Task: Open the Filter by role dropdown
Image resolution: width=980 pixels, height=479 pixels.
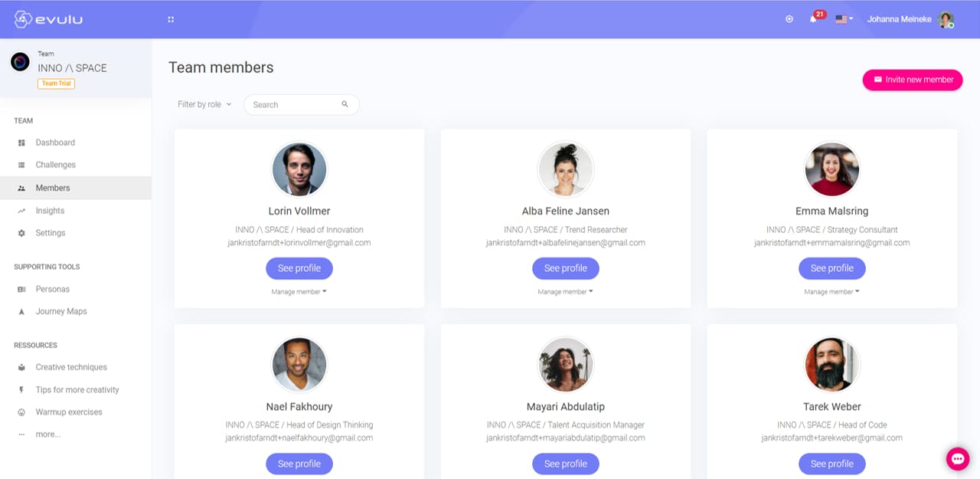Action: point(204,104)
